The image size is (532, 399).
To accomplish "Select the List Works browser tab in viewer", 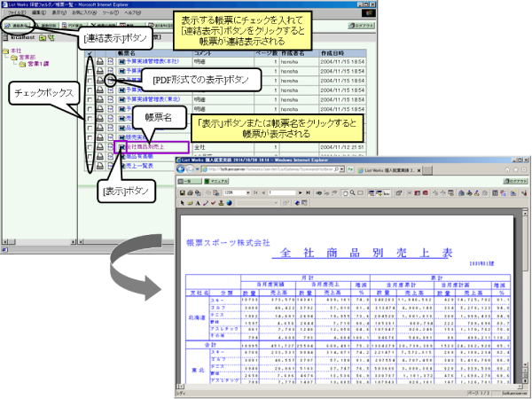I will [388, 170].
